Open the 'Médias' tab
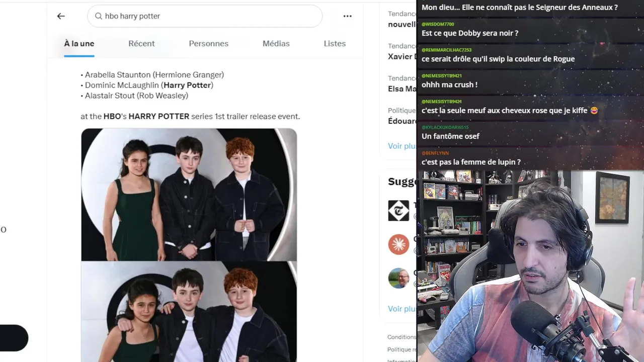 click(276, 44)
